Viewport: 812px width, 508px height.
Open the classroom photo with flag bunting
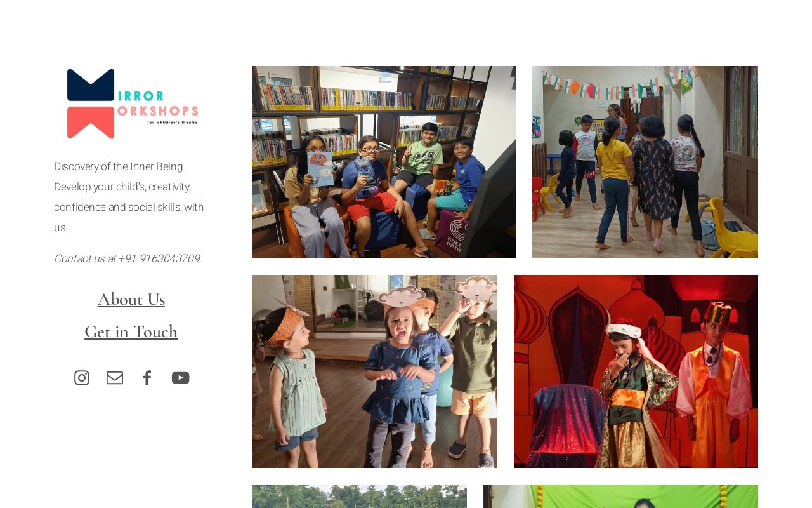[x=645, y=162]
